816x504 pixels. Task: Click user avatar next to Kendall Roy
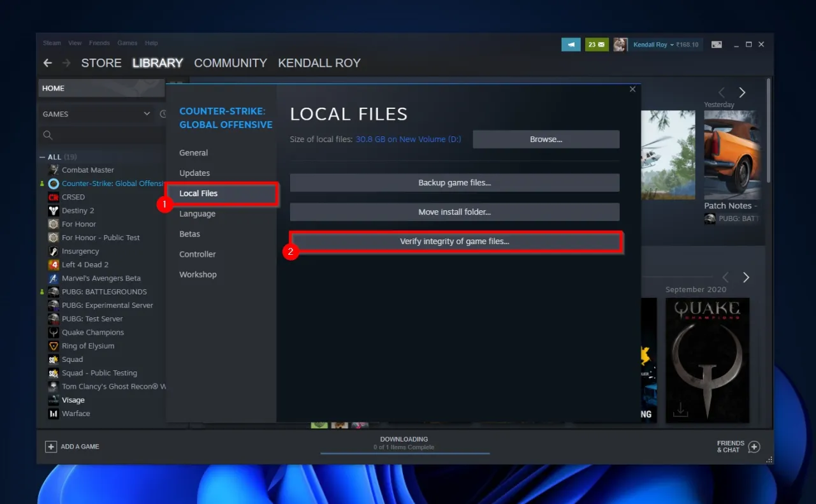point(620,45)
